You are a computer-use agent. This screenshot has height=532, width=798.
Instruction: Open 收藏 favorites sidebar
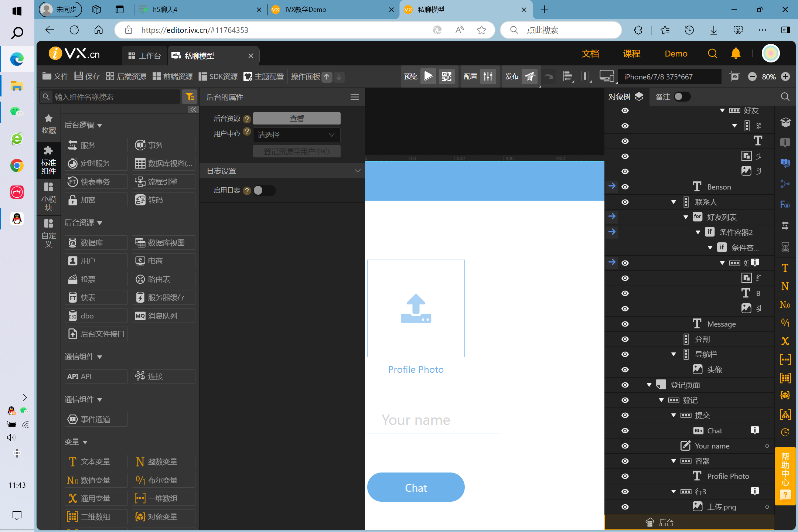tap(48, 124)
